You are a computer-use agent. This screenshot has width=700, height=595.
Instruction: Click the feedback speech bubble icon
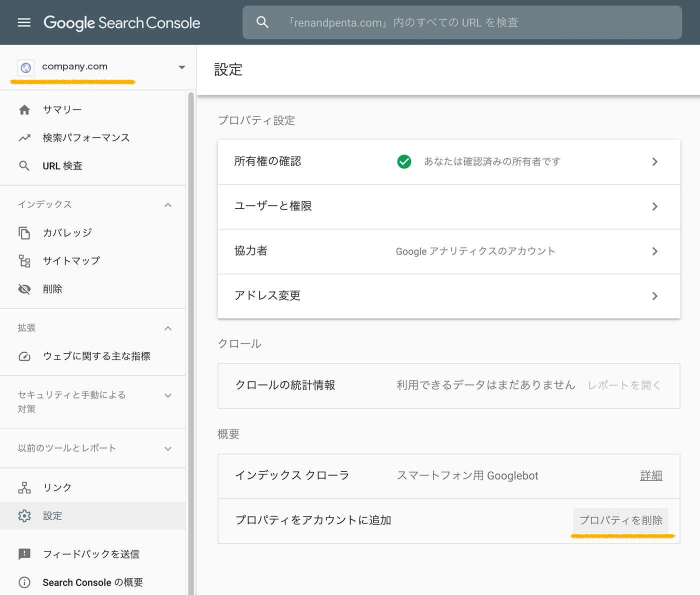pos(24,554)
